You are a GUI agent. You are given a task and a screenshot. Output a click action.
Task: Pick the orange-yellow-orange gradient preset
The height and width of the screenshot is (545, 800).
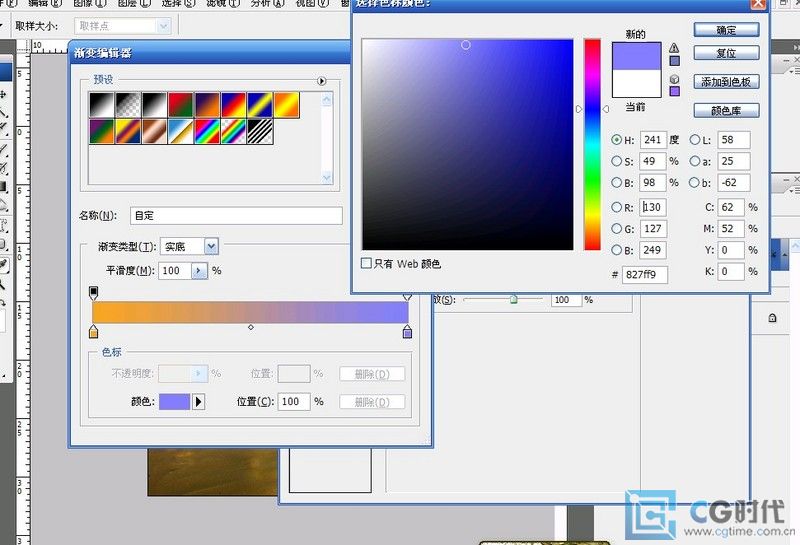click(x=287, y=105)
